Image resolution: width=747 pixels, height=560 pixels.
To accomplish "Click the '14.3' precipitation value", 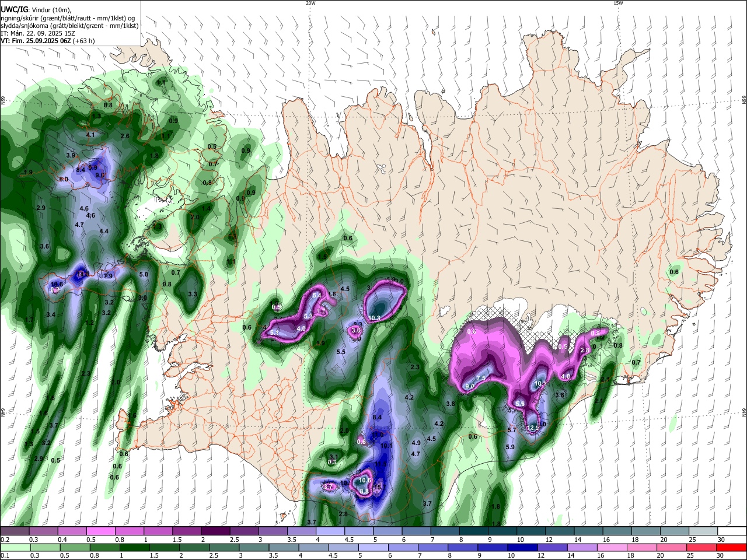I will pyautogui.click(x=83, y=274).
